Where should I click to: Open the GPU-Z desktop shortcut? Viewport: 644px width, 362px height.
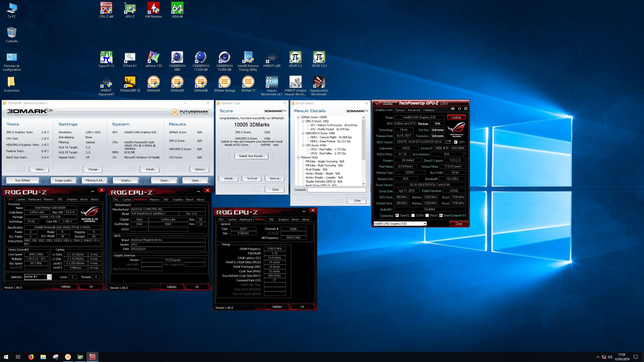pyautogui.click(x=130, y=10)
